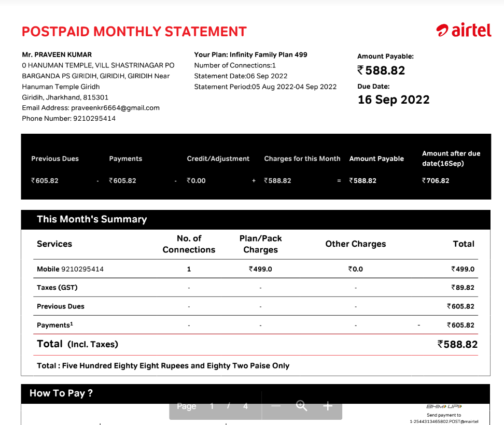Image resolution: width=504 pixels, height=425 pixels.
Task: Click the "This Month's Summary" heading
Action: [92, 219]
